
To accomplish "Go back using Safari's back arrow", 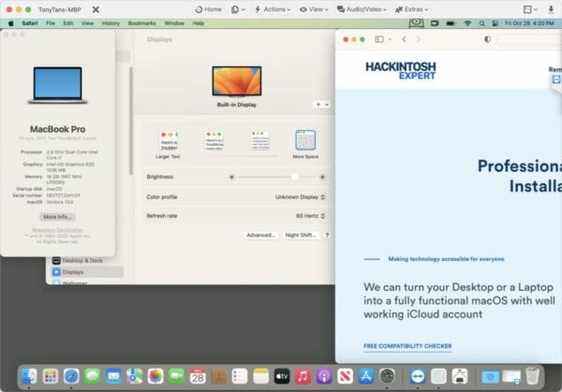I will click(405, 39).
